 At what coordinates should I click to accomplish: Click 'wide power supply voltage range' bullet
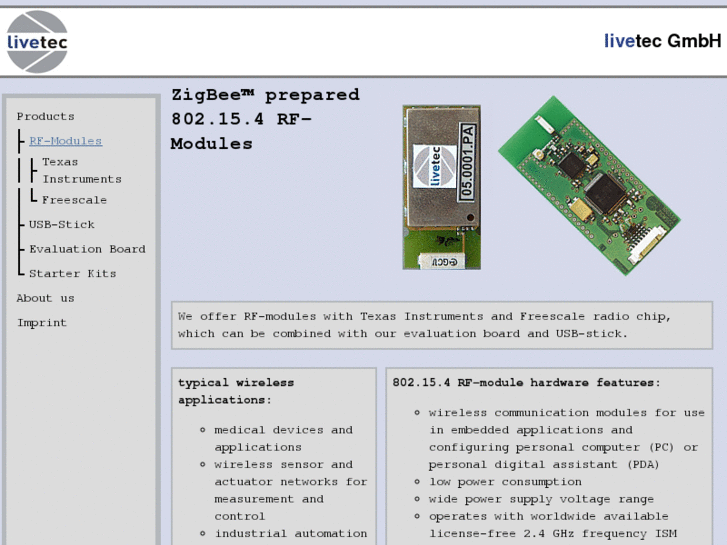click(541, 499)
